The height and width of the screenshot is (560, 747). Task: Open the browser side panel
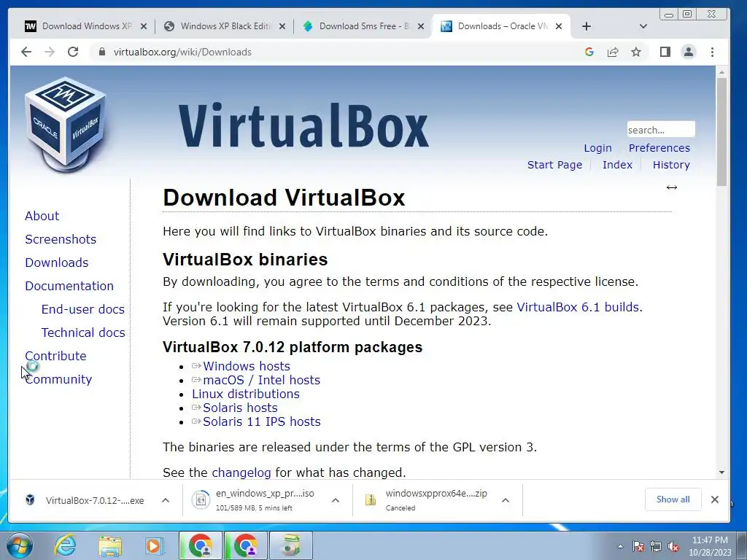[x=665, y=52]
